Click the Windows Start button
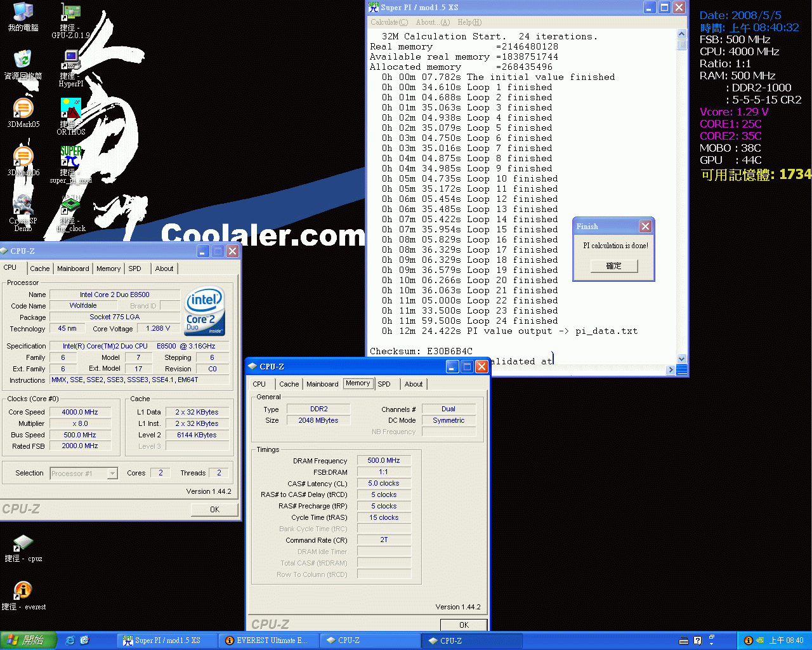 point(29,640)
